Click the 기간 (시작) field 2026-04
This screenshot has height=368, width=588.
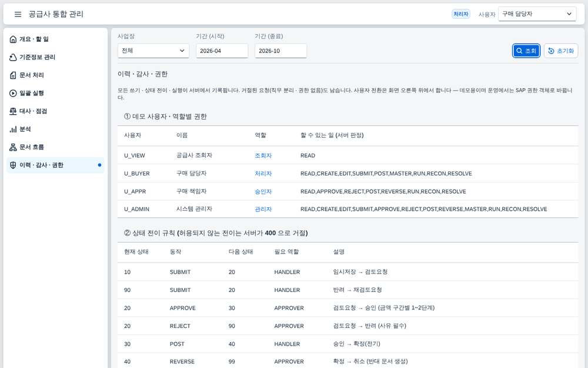pos(222,51)
